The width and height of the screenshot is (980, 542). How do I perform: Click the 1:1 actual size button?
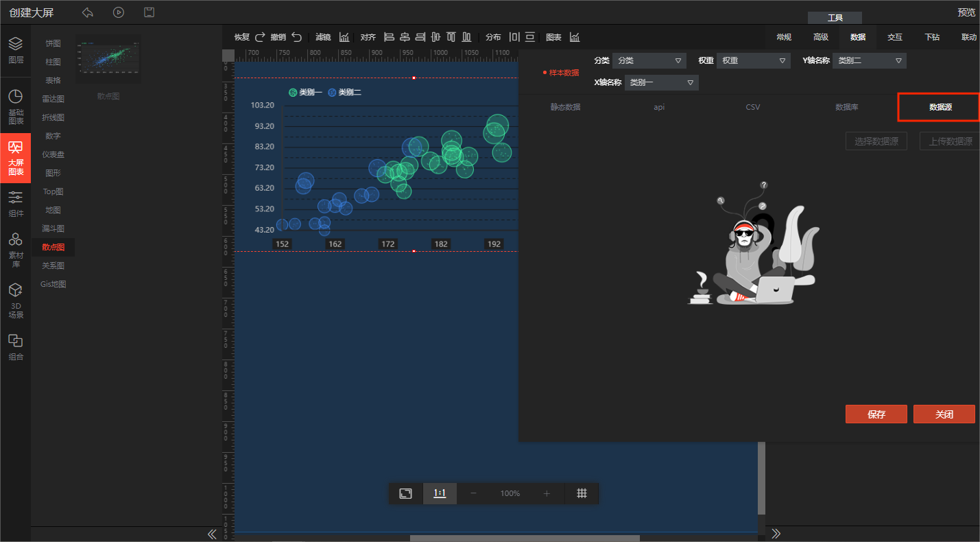pos(440,493)
